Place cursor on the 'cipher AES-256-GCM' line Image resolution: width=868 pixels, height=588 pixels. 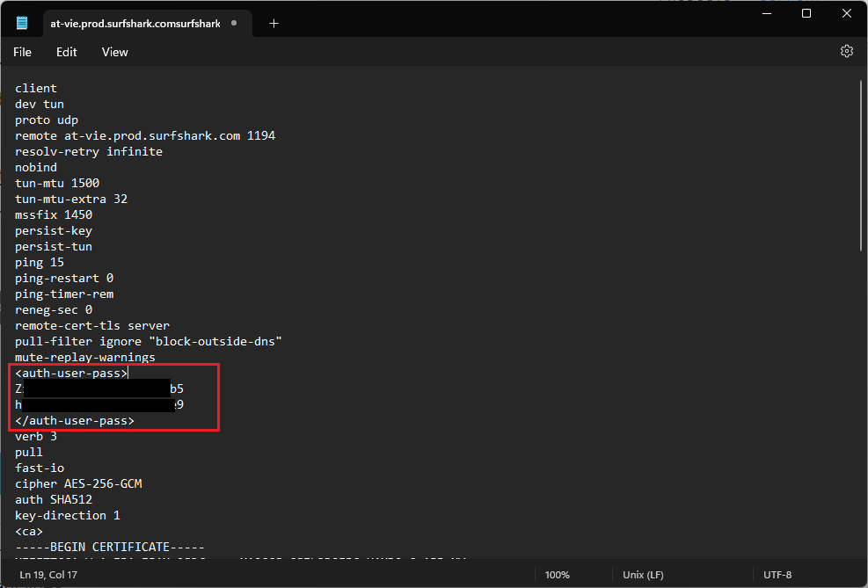[x=78, y=484]
